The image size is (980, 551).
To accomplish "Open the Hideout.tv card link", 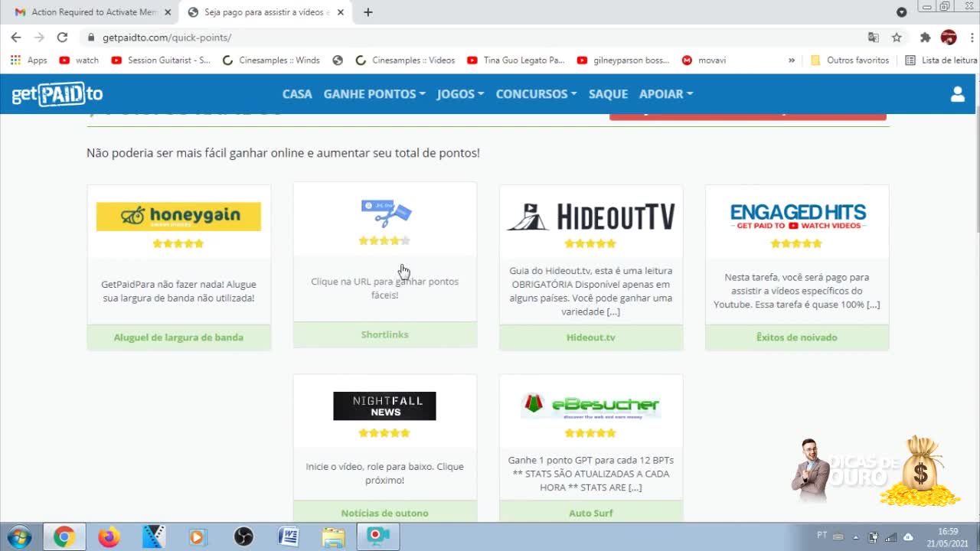I will point(591,337).
